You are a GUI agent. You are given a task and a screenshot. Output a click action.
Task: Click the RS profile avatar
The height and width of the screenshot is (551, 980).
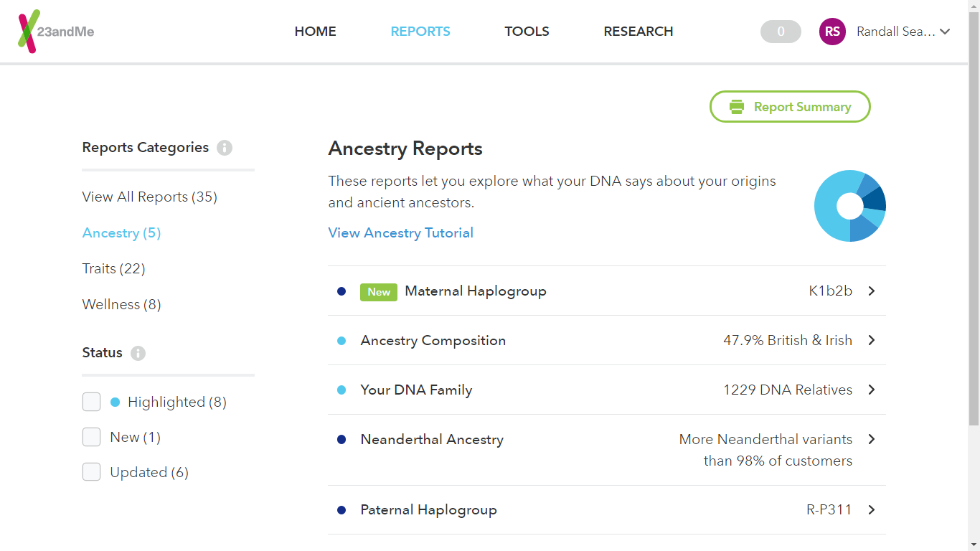click(x=832, y=32)
